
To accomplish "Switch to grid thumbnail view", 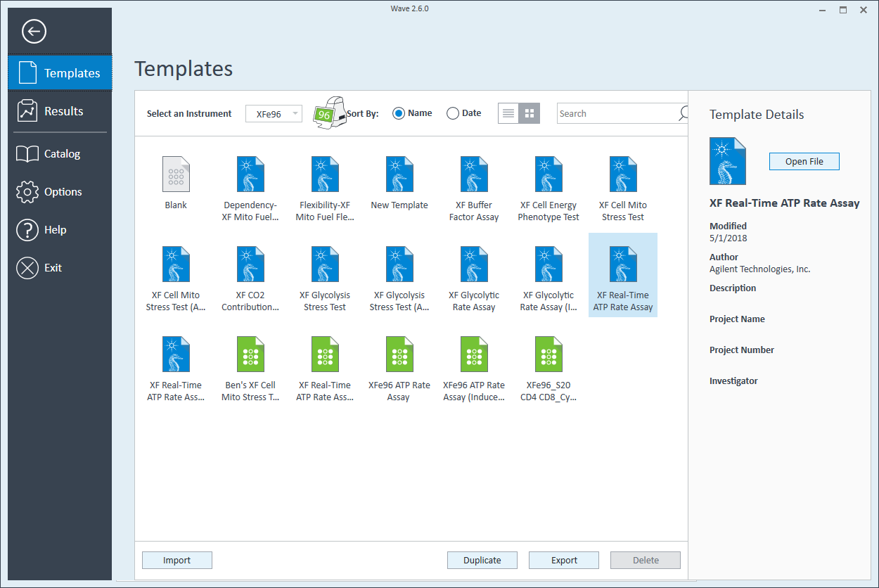I will pyautogui.click(x=530, y=113).
